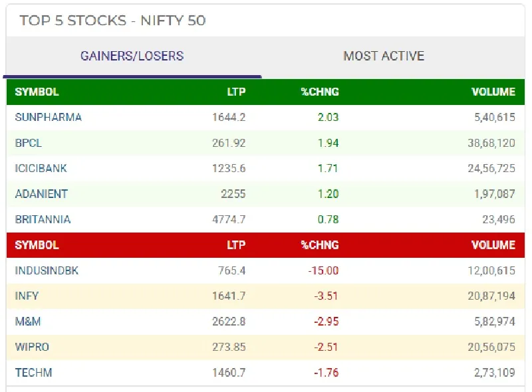Select ICICIBANK change value 1.71
Viewport: 532px width, 392px height.
click(x=328, y=169)
